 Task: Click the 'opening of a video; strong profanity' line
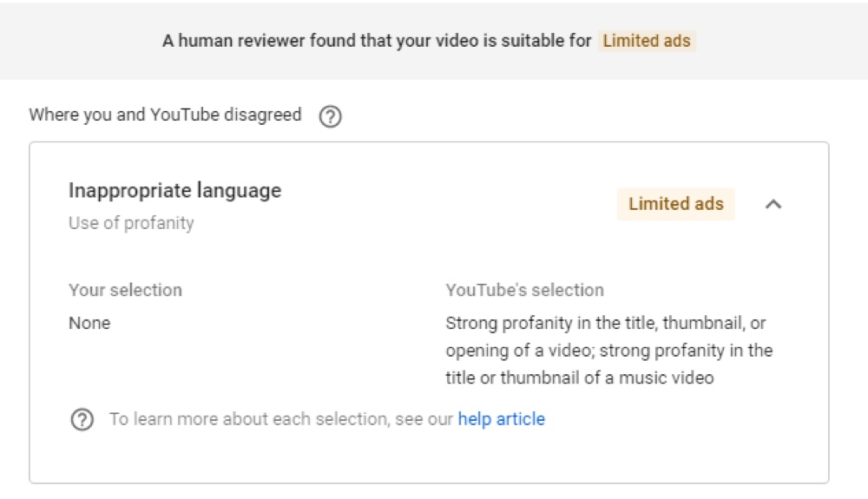tap(609, 351)
